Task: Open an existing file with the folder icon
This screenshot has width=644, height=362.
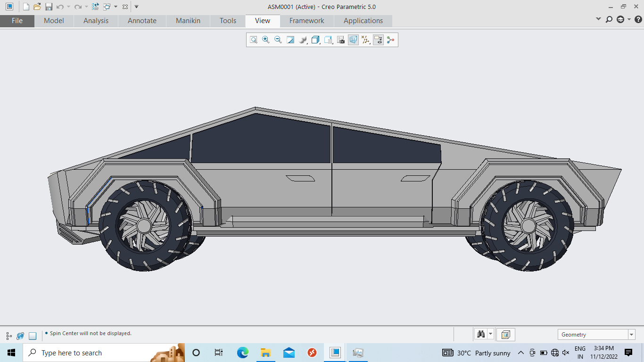Action: coord(37,7)
